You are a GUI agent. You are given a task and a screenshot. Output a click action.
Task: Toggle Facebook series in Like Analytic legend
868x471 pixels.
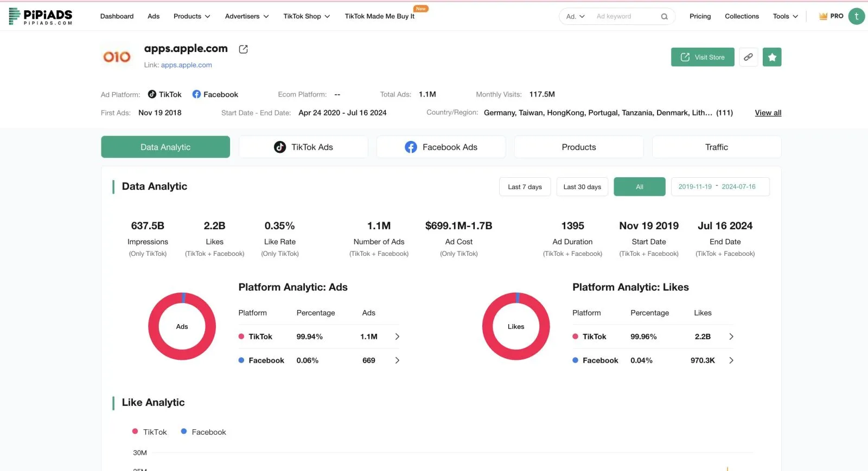203,432
